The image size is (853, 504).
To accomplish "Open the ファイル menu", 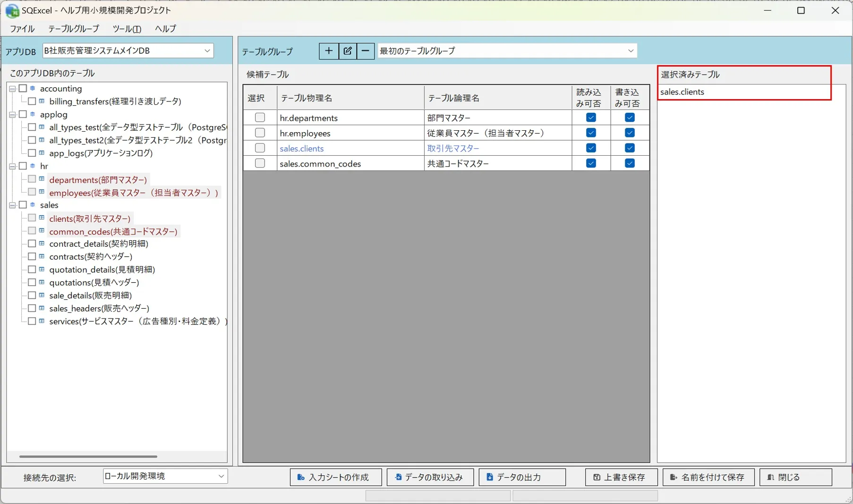I will click(x=22, y=29).
